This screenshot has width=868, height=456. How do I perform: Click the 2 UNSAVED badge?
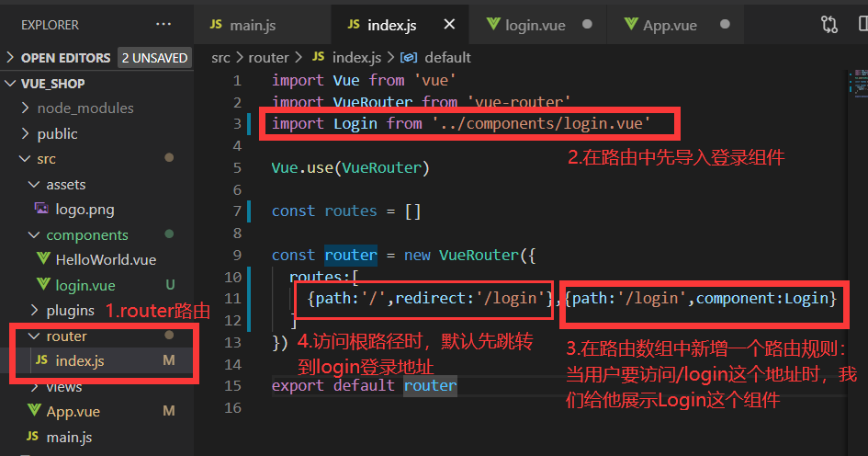click(x=154, y=58)
